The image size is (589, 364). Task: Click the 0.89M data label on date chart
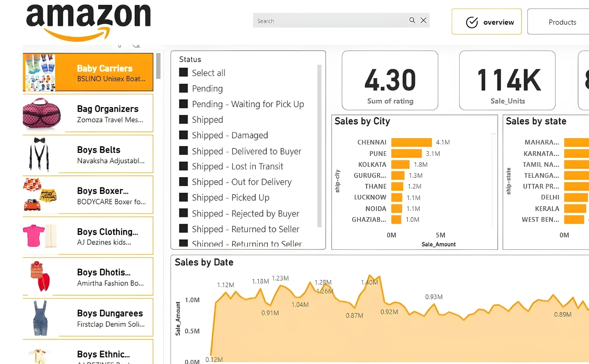[x=563, y=314]
